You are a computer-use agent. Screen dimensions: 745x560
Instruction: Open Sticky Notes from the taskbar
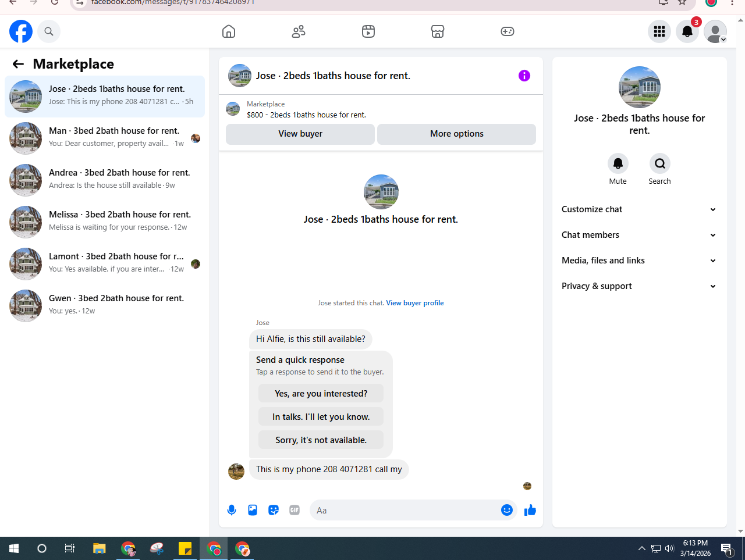click(x=185, y=548)
